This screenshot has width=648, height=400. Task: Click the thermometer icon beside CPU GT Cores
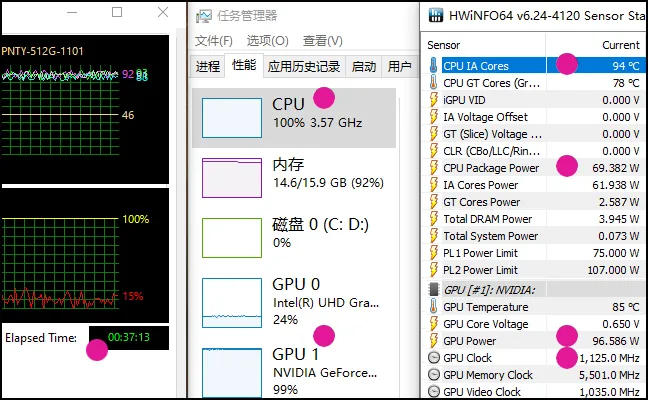433,83
